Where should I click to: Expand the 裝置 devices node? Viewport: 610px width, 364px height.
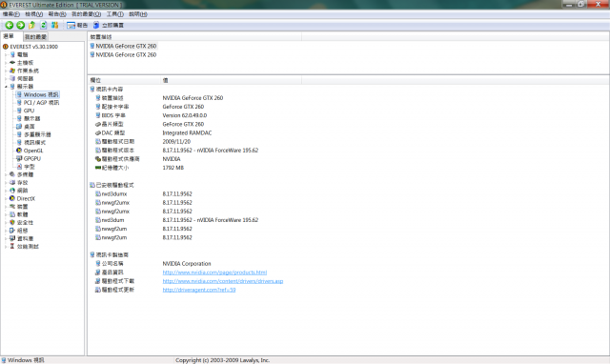tap(6, 207)
